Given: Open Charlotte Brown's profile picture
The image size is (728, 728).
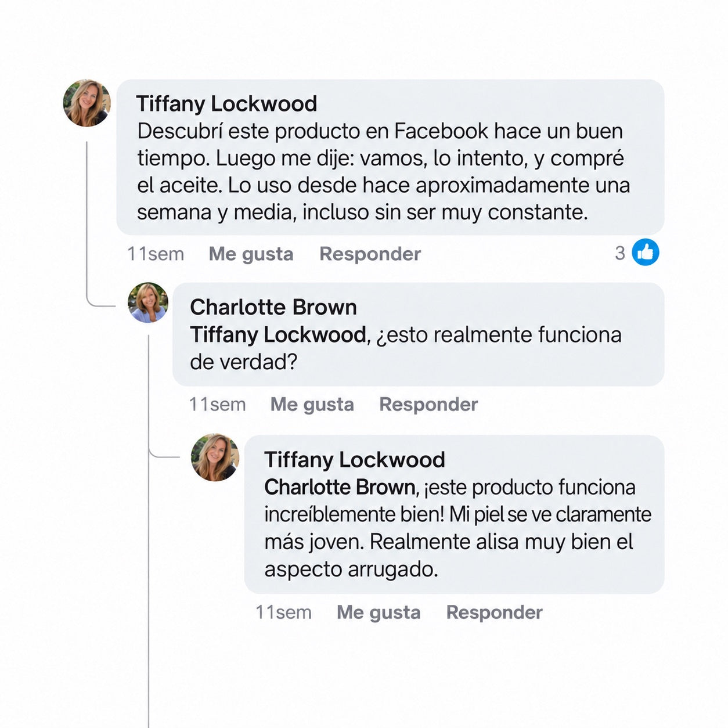Looking at the screenshot, I should pyautogui.click(x=148, y=302).
